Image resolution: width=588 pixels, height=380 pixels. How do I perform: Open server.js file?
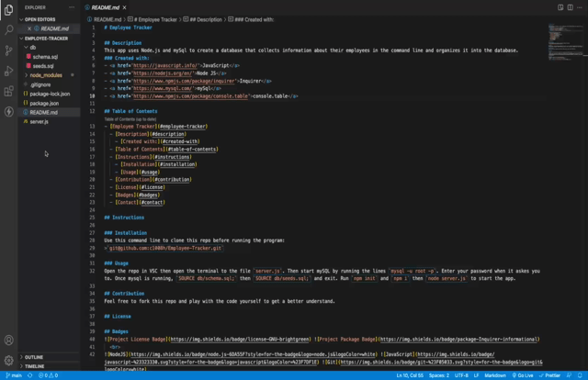coord(39,122)
